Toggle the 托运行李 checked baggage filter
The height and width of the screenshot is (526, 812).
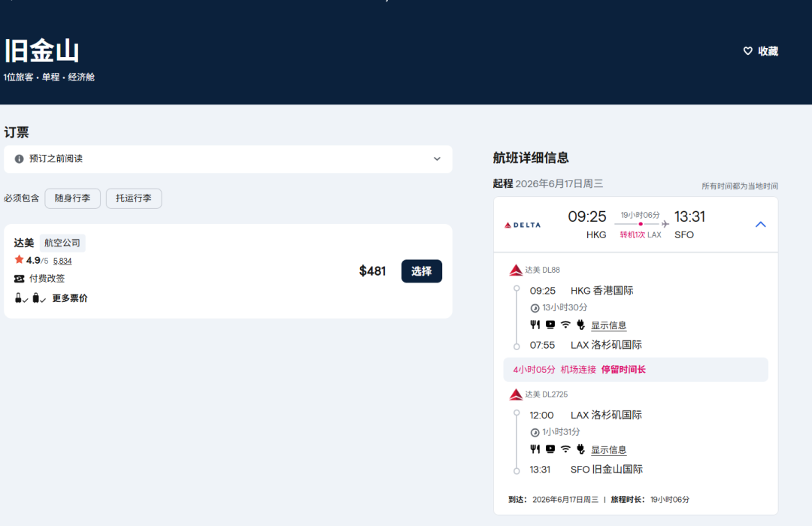tap(134, 198)
